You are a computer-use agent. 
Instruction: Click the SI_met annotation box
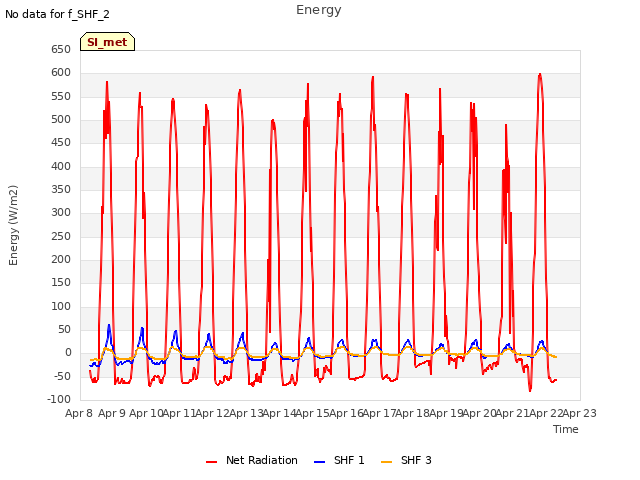click(x=107, y=42)
